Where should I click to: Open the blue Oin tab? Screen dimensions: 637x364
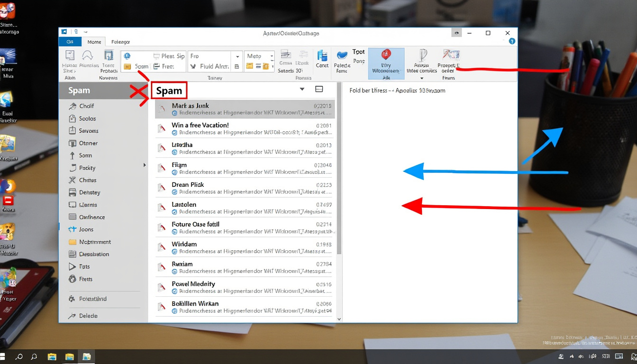(x=70, y=42)
